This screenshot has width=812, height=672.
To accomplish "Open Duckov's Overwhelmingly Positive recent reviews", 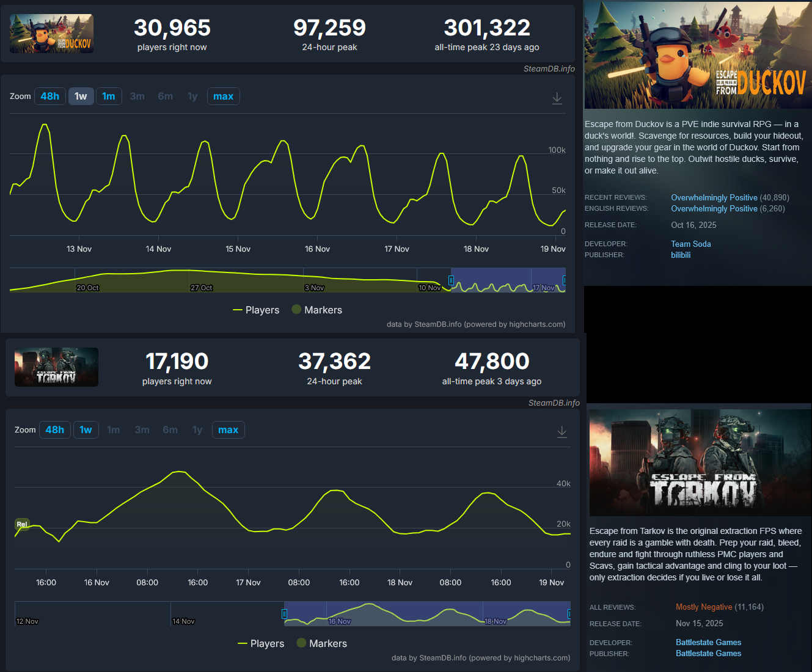I will (714, 198).
